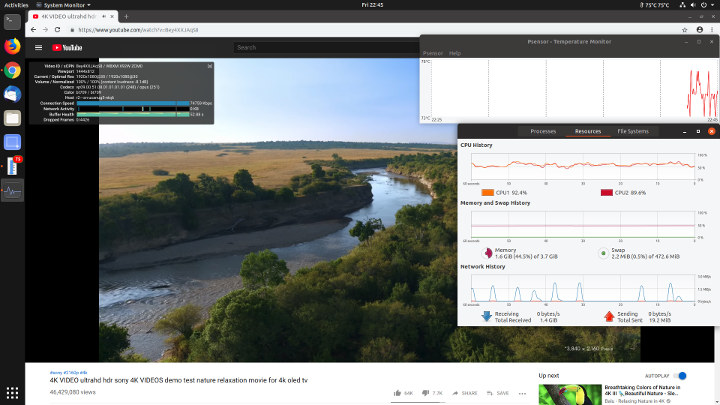Open Chrome three-dot menu

(712, 29)
